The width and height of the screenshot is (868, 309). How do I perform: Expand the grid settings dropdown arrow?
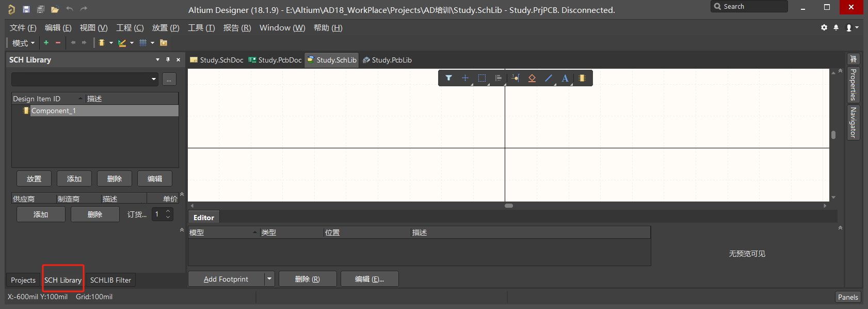pos(152,43)
